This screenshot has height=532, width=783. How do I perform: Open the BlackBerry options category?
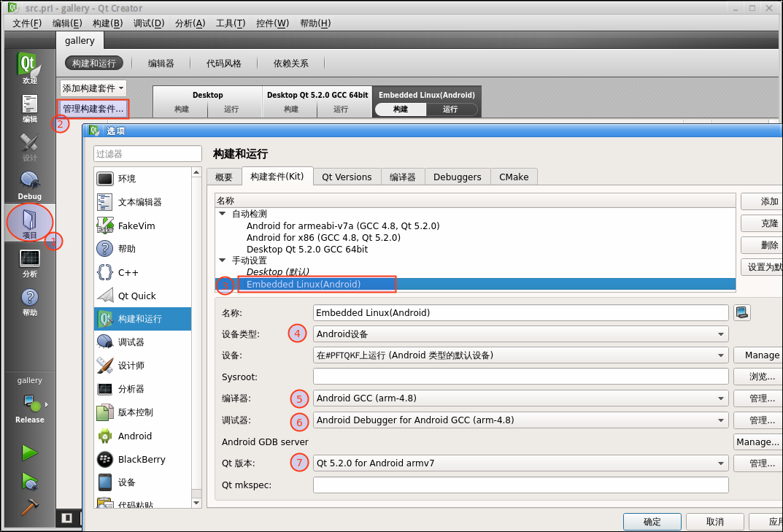143,459
